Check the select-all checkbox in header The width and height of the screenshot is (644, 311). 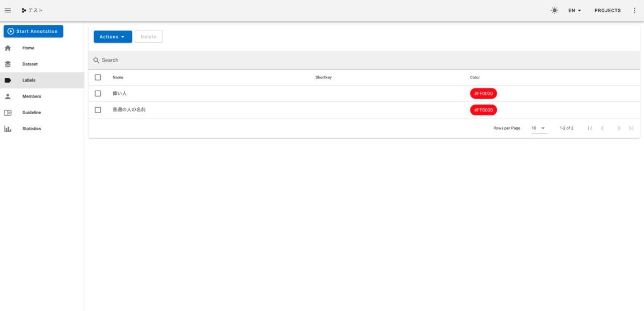tap(98, 77)
